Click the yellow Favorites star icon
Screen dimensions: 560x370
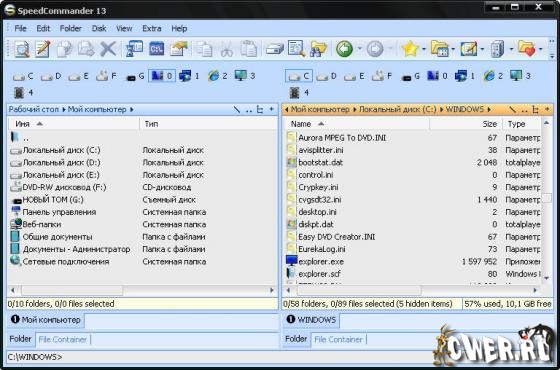coord(410,49)
